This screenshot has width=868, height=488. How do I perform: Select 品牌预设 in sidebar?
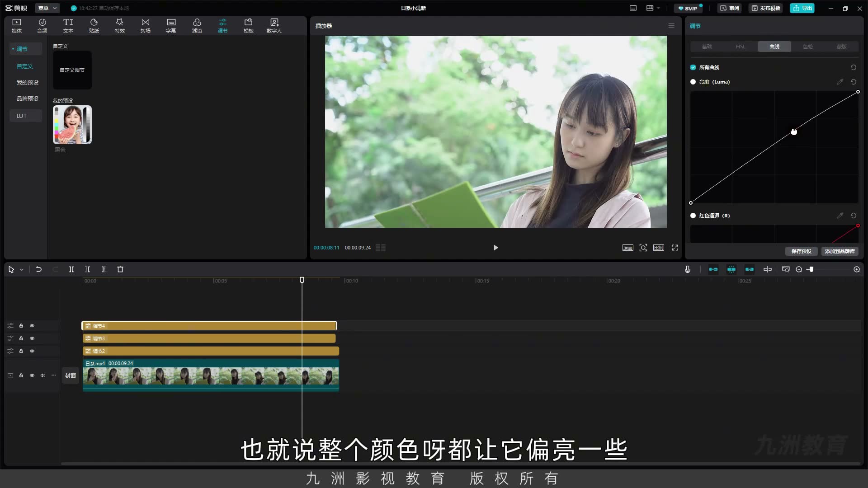point(28,99)
